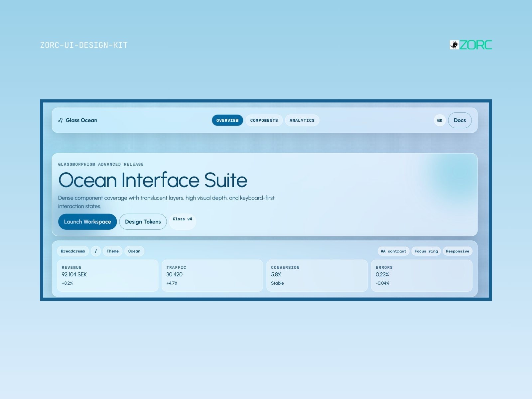The height and width of the screenshot is (399, 532).
Task: Click the 0.23% errors value
Action: [x=382, y=274]
